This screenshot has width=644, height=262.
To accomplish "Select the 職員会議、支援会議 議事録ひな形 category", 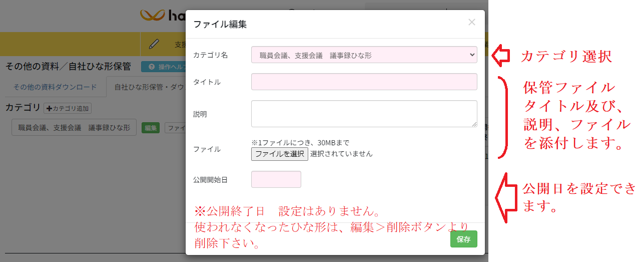I will click(x=74, y=128).
